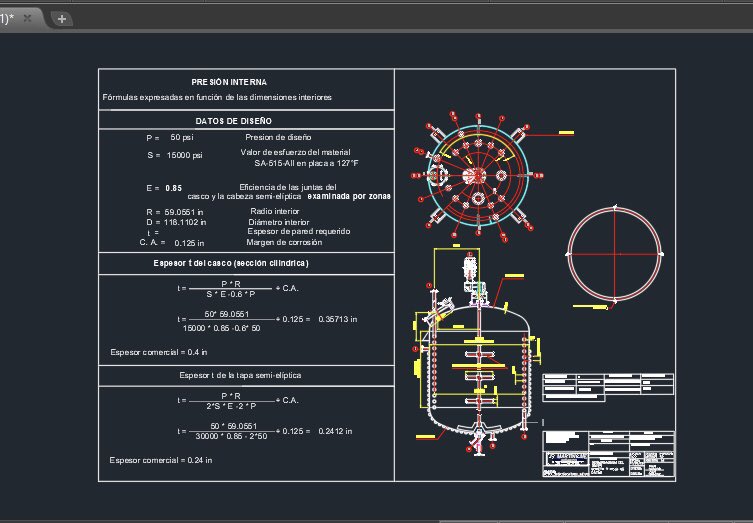
Task: Click the bottom drain nozzle of the vessel
Action: 479,442
